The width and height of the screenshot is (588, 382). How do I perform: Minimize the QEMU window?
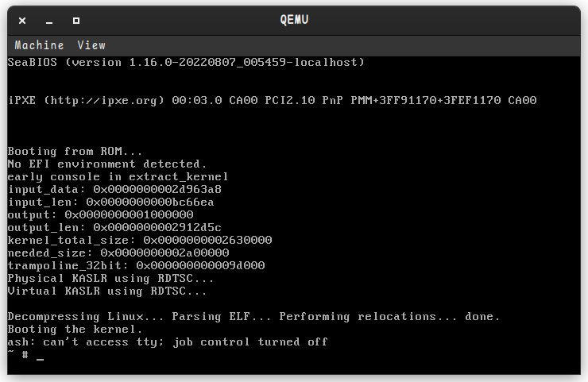coord(49,21)
